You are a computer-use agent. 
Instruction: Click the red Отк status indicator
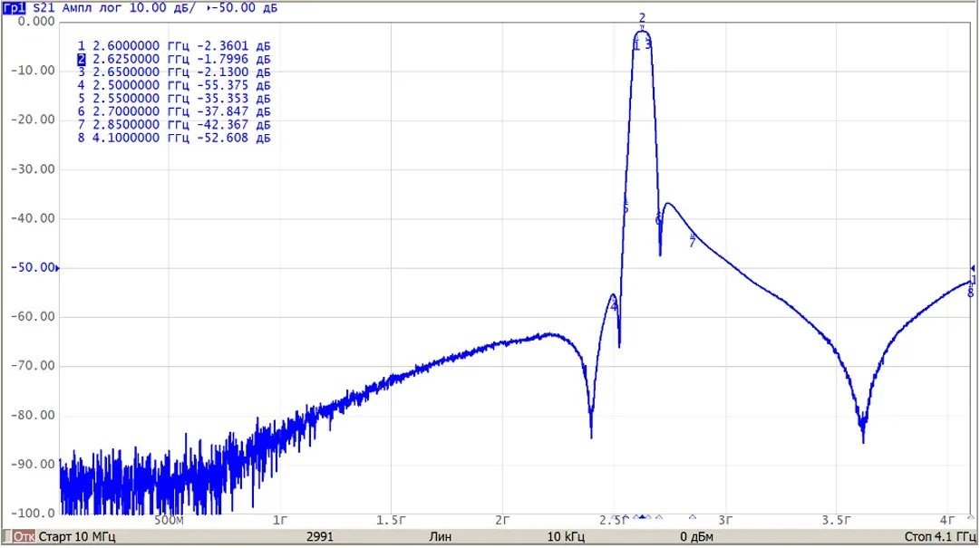click(x=24, y=536)
